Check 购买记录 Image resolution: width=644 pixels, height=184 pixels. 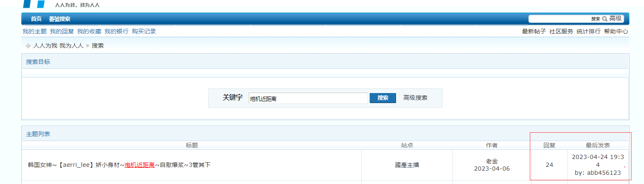(144, 31)
